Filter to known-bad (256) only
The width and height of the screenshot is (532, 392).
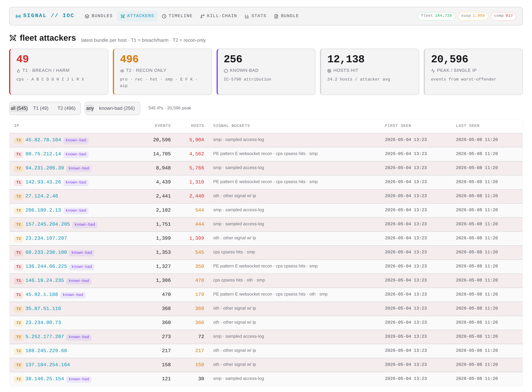coord(117,108)
